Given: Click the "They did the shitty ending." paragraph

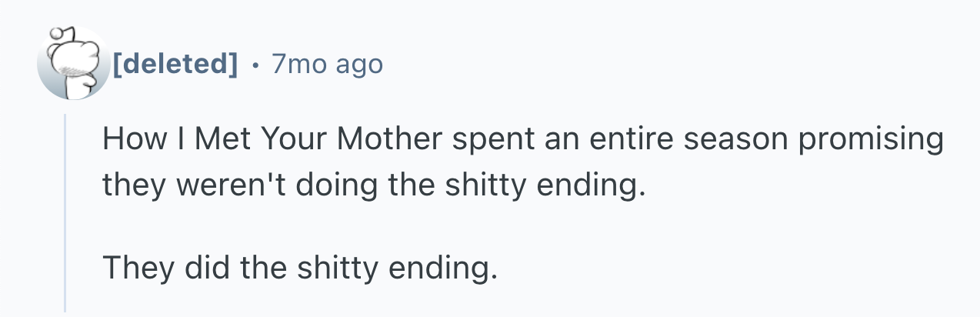Looking at the screenshot, I should tap(295, 269).
